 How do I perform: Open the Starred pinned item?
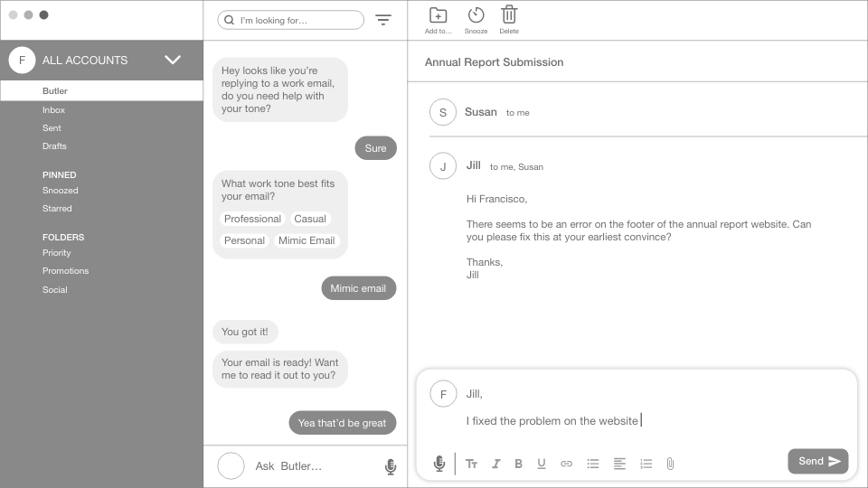(x=57, y=209)
